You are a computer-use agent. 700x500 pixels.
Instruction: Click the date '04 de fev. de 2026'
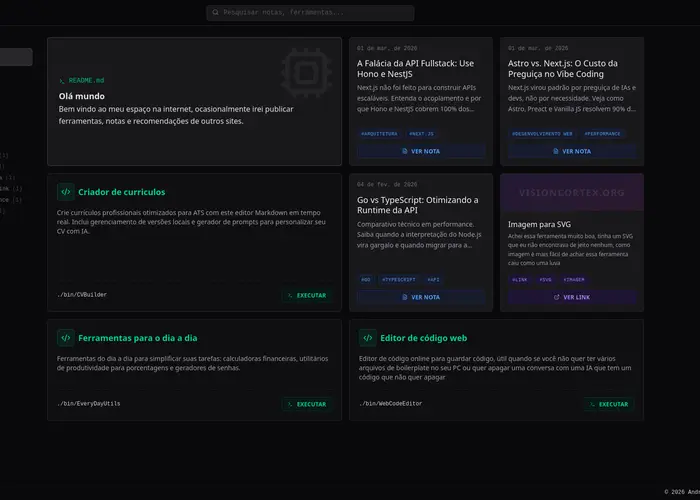[387, 184]
